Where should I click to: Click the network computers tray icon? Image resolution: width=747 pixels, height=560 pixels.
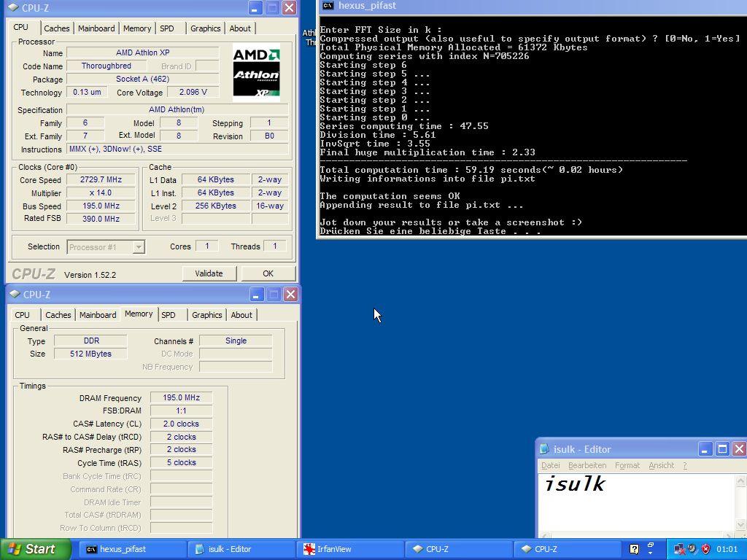(x=679, y=549)
